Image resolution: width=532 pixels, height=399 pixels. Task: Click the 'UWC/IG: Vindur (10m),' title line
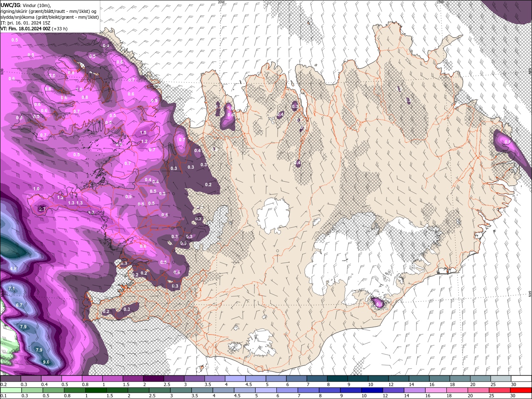pyautogui.click(x=26, y=5)
